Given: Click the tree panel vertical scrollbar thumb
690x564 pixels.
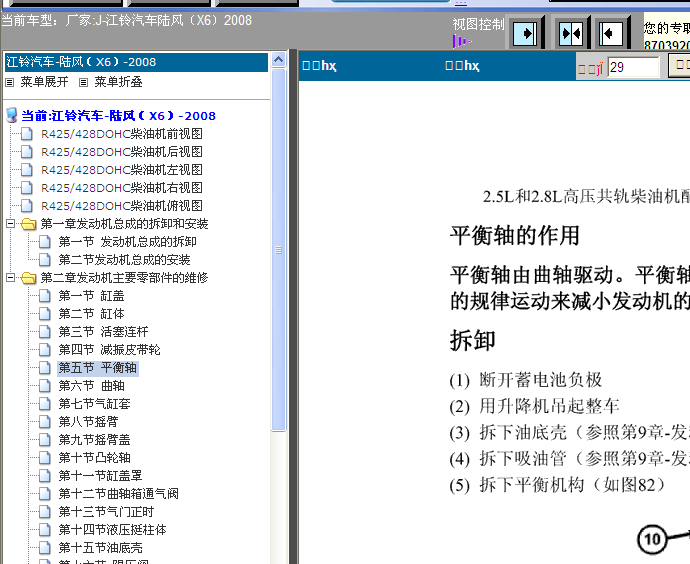Looking at the screenshot, I should click(x=279, y=250).
